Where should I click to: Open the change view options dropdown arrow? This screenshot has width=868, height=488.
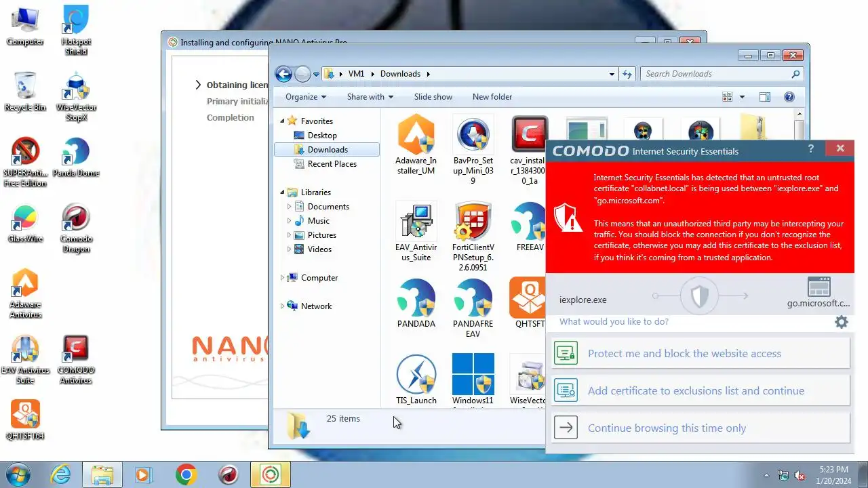[x=742, y=97]
